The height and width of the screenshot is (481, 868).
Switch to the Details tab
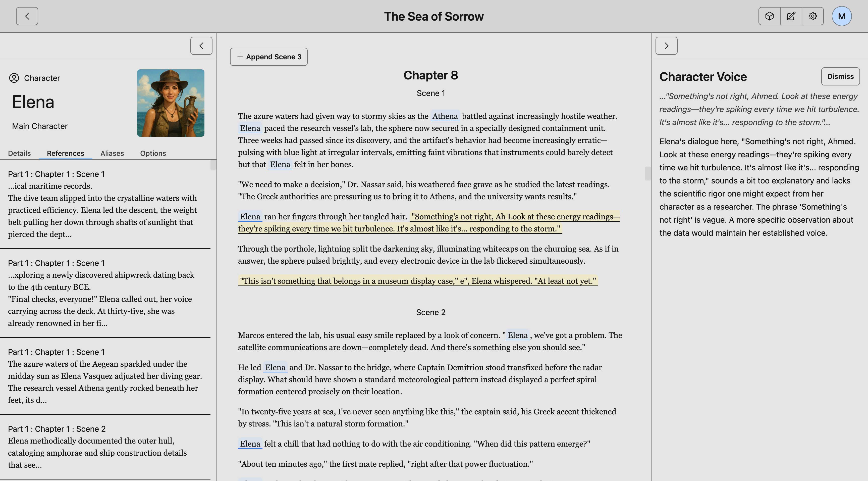point(19,153)
